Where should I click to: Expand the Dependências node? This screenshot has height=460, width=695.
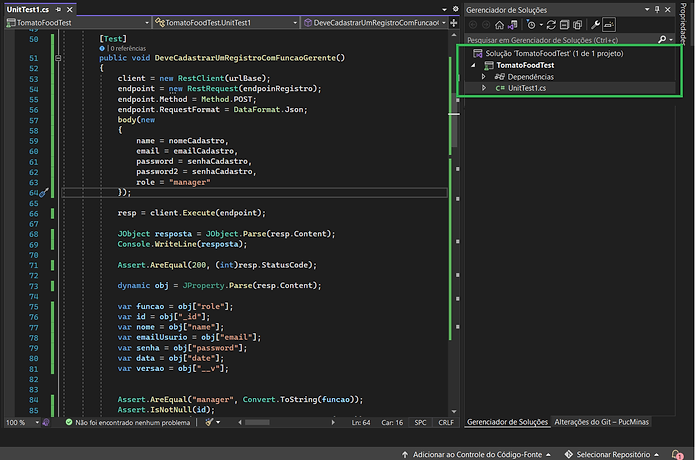coord(484,77)
